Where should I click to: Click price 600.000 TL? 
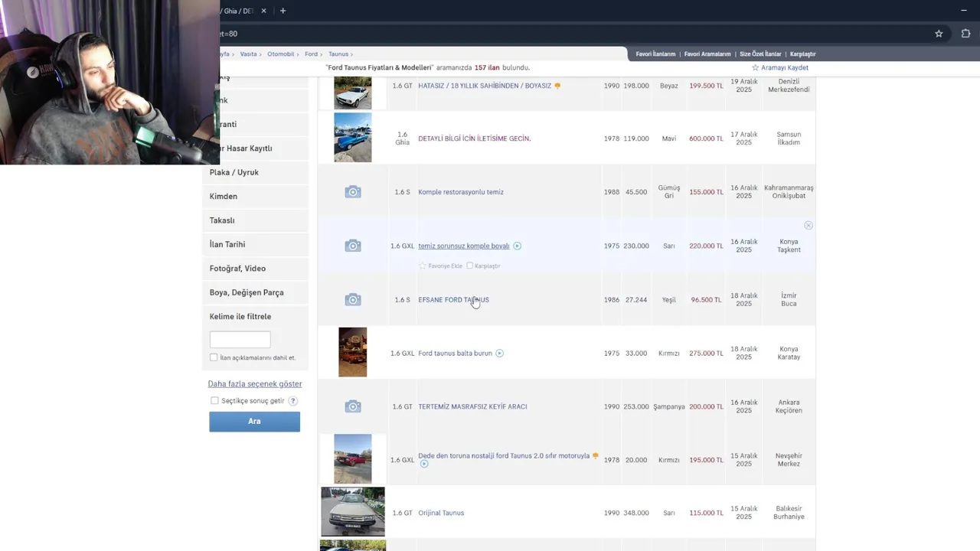[x=706, y=139]
